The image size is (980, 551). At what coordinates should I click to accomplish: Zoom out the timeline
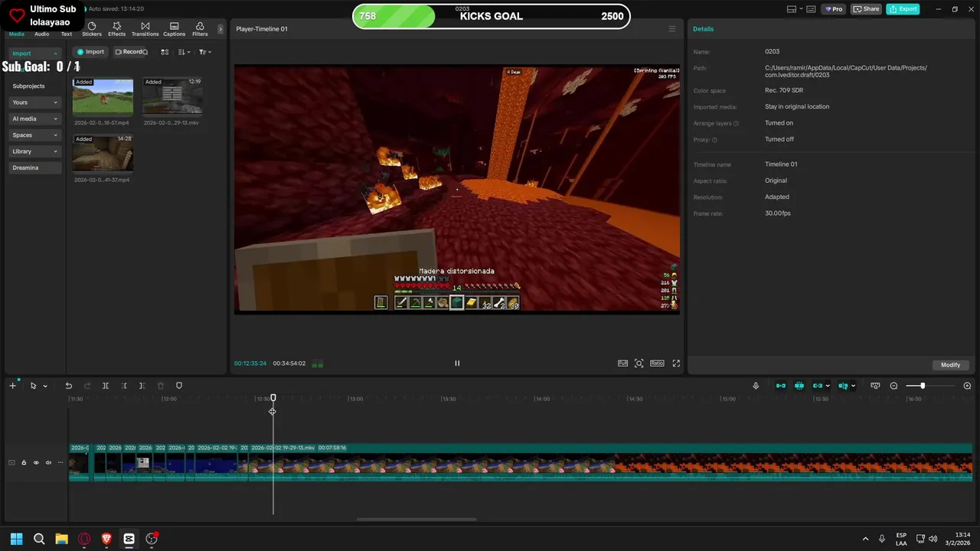[x=893, y=386]
